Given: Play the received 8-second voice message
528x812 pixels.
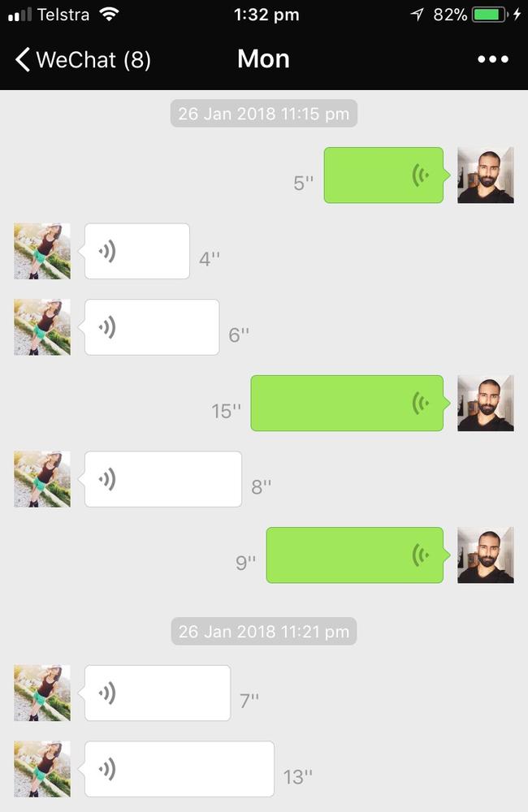Looking at the screenshot, I should click(x=161, y=479).
